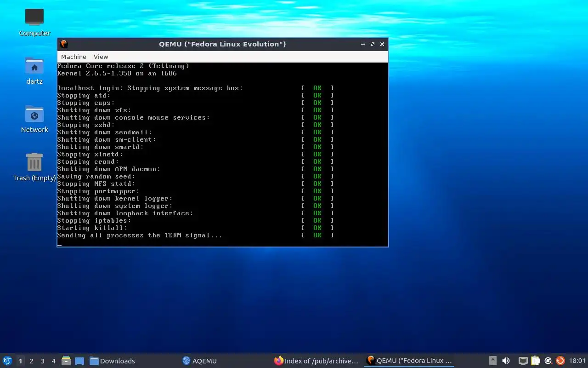The height and width of the screenshot is (368, 588).
Task: Switch to workspace 4
Action: pos(53,361)
